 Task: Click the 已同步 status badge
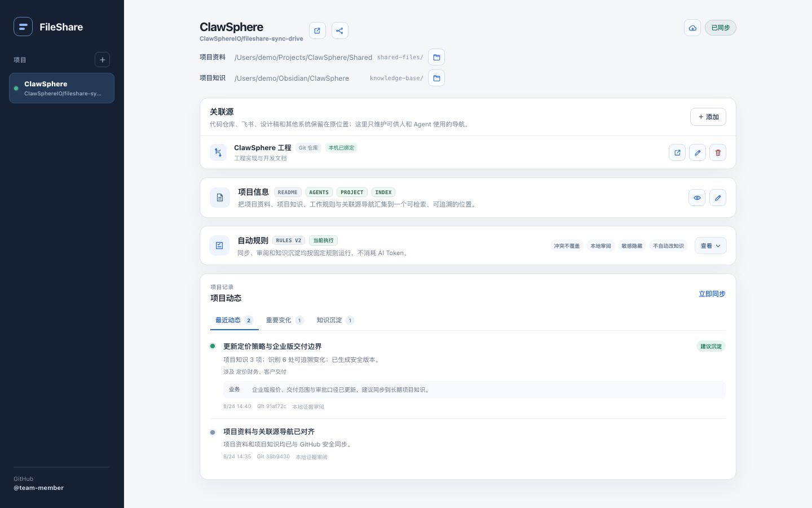(x=721, y=28)
